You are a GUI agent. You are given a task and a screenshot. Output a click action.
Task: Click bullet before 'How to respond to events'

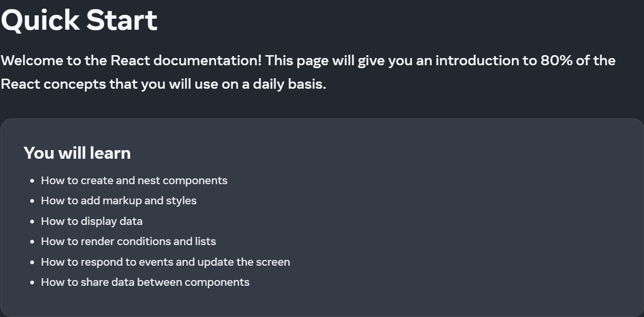click(32, 262)
